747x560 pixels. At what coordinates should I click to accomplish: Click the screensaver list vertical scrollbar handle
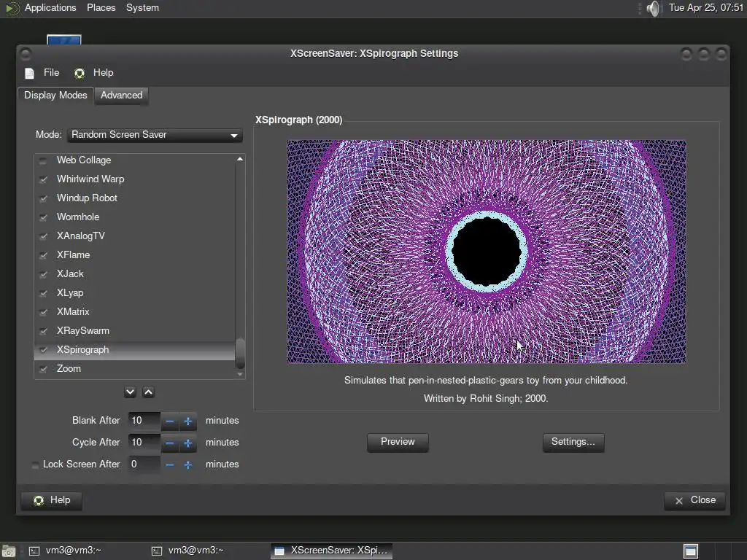(240, 353)
